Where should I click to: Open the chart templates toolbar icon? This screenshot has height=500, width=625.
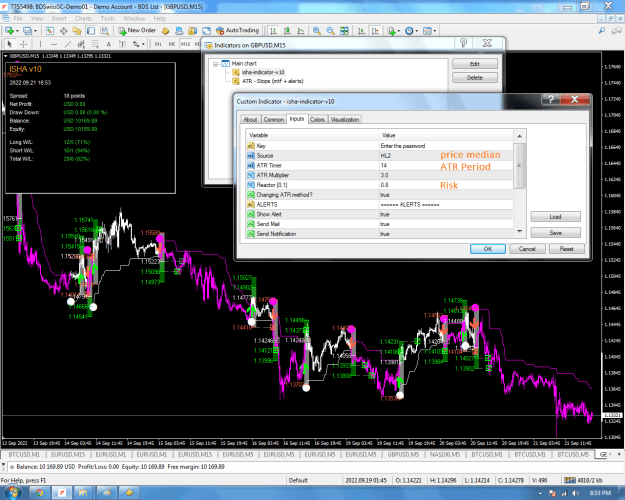click(427, 31)
